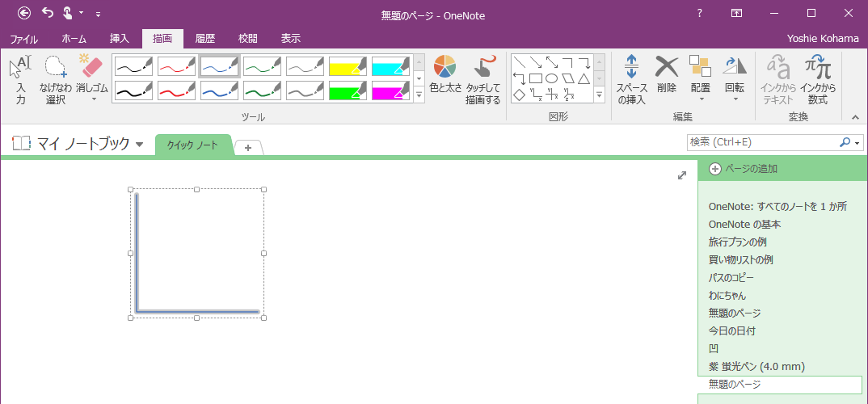Viewport: 868px width, 404px height.
Task: Switch to the 表示 tab
Action: [x=291, y=39]
